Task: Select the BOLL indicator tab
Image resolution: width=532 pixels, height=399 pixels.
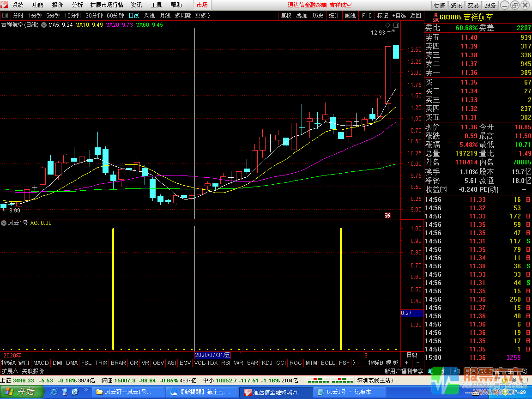Action: pyautogui.click(x=328, y=363)
